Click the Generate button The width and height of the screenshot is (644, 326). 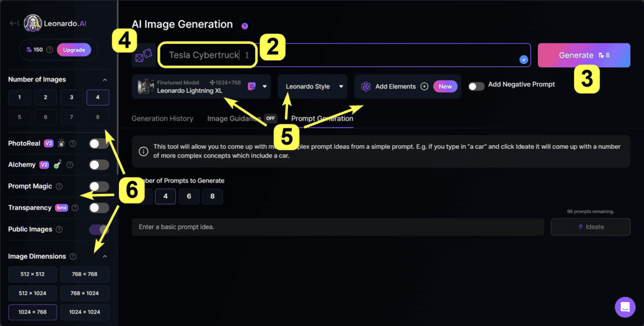click(584, 55)
